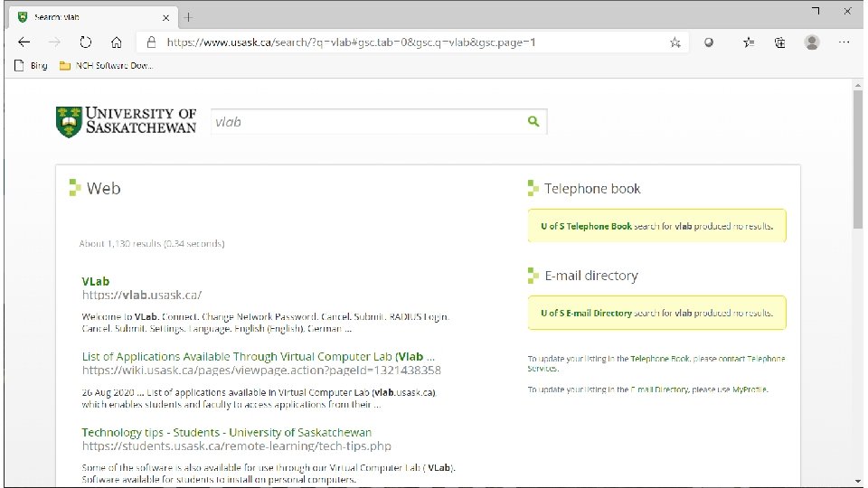Restore down the browser window
The height and width of the screenshot is (488, 868).
point(816,11)
